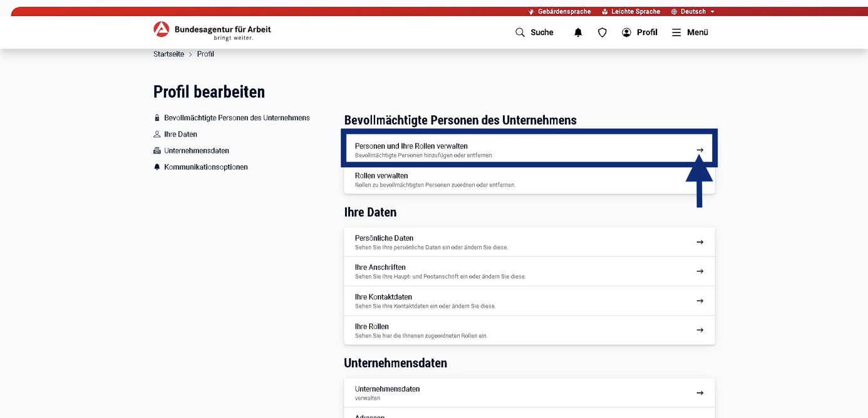Select Leichte Sprache link
The image size is (868, 418).
pyautogui.click(x=631, y=11)
